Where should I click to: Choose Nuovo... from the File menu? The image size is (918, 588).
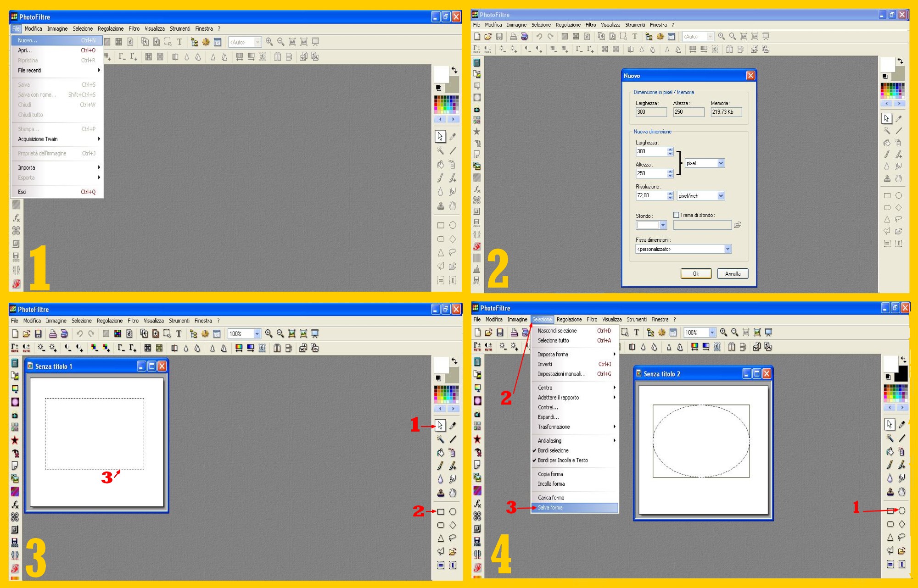tap(28, 40)
